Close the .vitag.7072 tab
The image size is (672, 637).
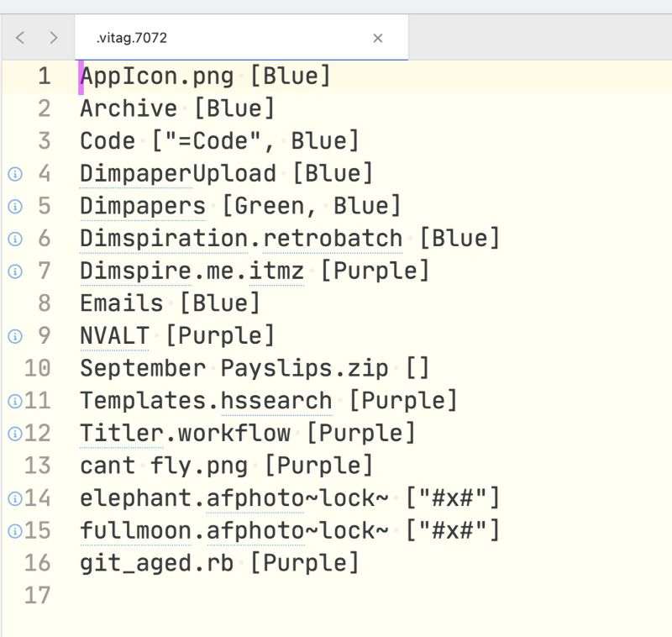pyautogui.click(x=378, y=38)
